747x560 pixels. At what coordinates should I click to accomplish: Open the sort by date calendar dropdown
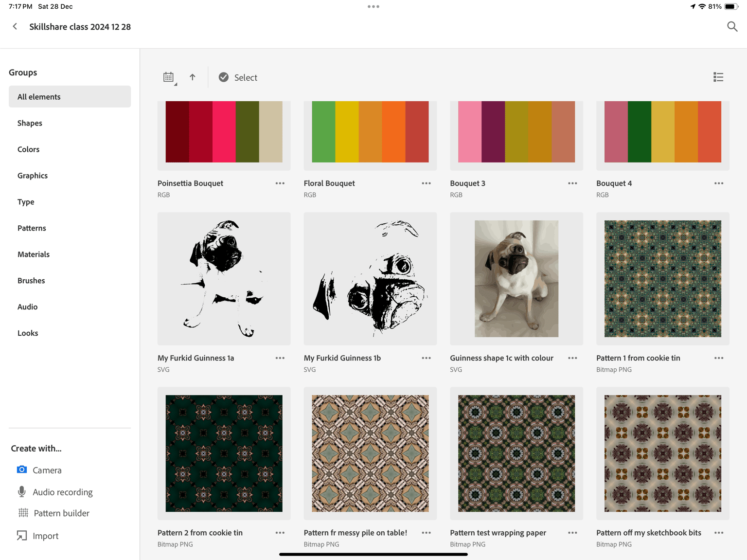169,77
